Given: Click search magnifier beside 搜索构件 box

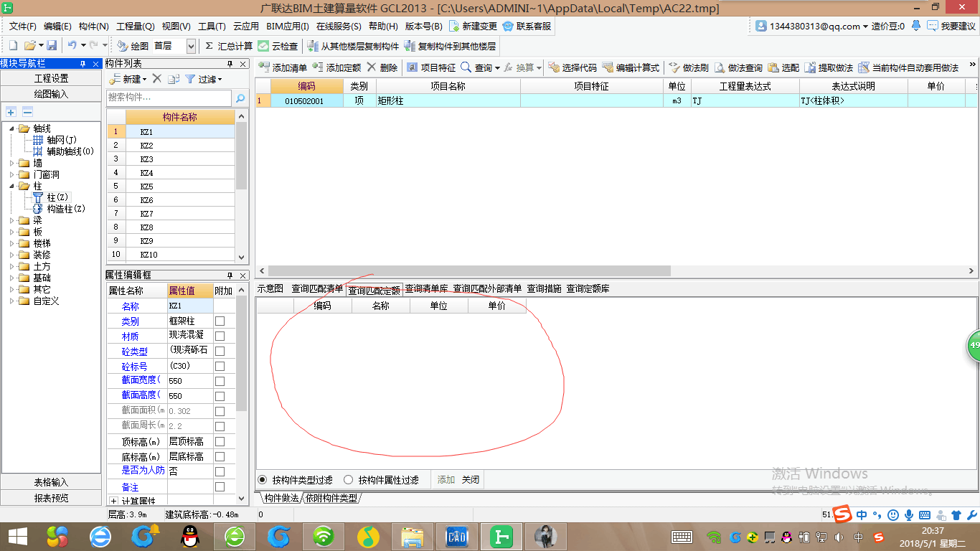Looking at the screenshot, I should [x=240, y=98].
